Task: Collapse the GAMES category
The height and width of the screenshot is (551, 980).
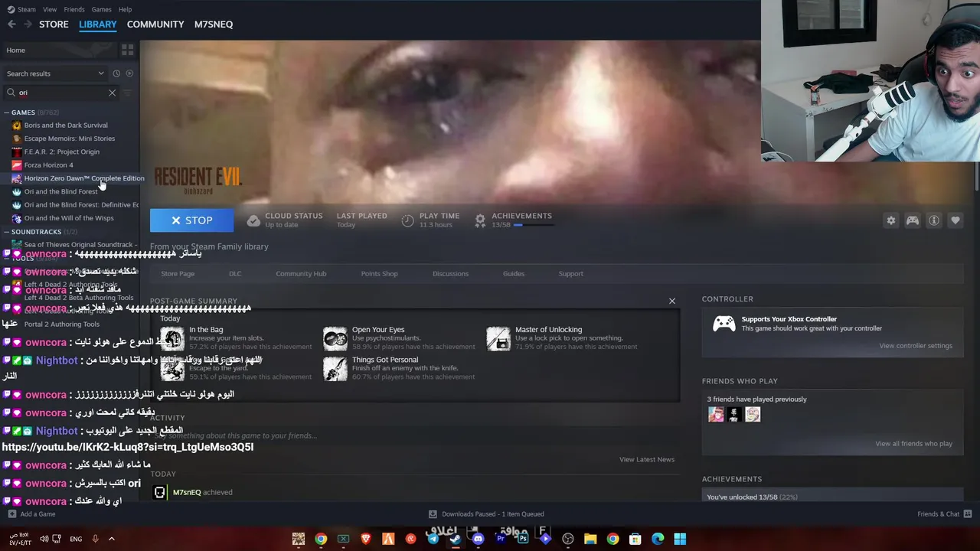Action: pyautogui.click(x=7, y=112)
